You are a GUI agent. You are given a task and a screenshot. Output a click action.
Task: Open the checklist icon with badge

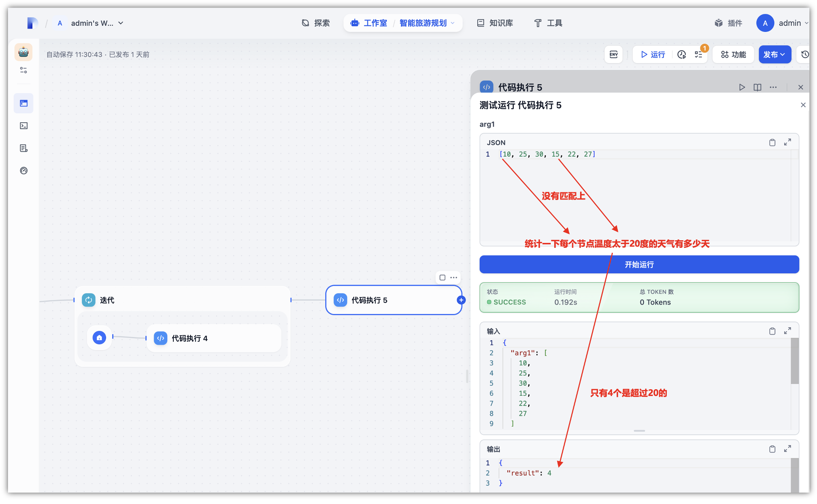point(699,55)
